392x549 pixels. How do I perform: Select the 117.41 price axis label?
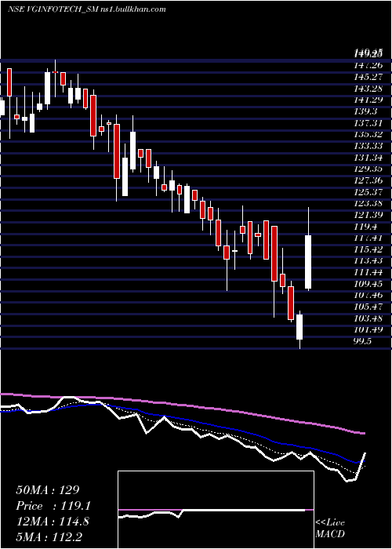(x=368, y=238)
